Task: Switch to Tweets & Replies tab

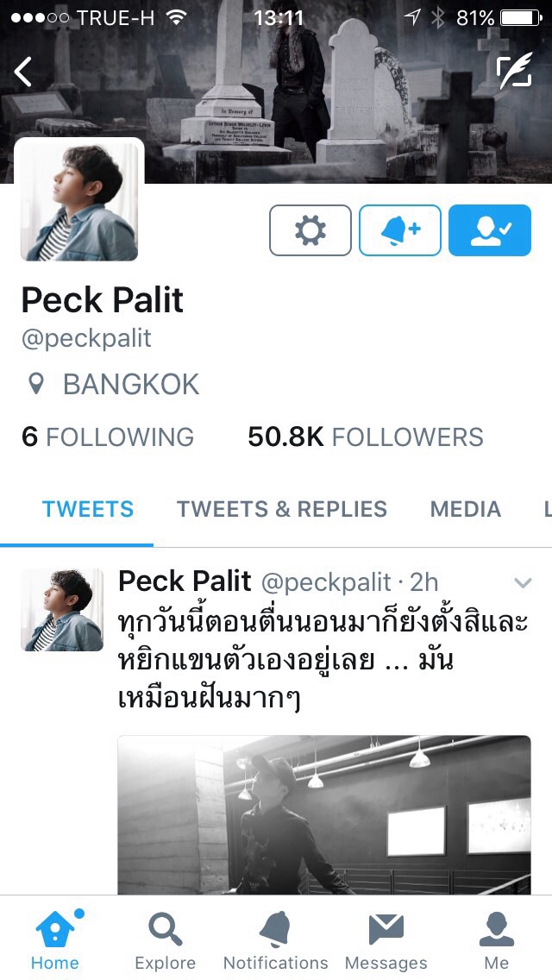Action: [x=282, y=509]
